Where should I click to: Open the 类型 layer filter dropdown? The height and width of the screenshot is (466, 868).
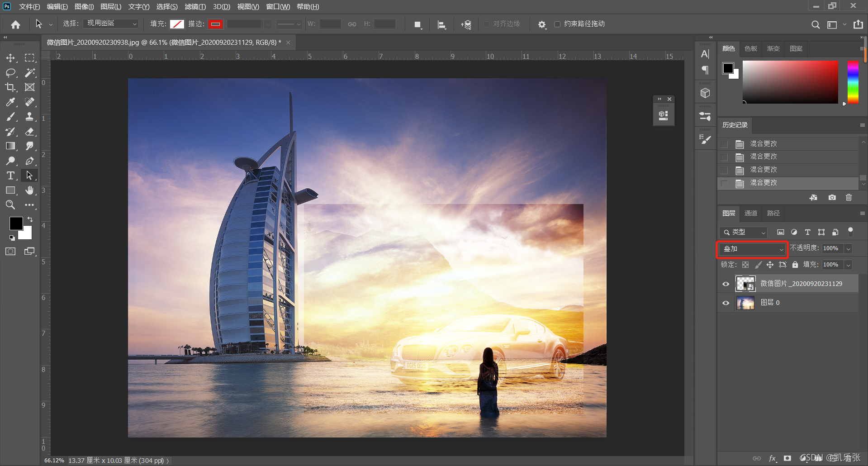[743, 232]
